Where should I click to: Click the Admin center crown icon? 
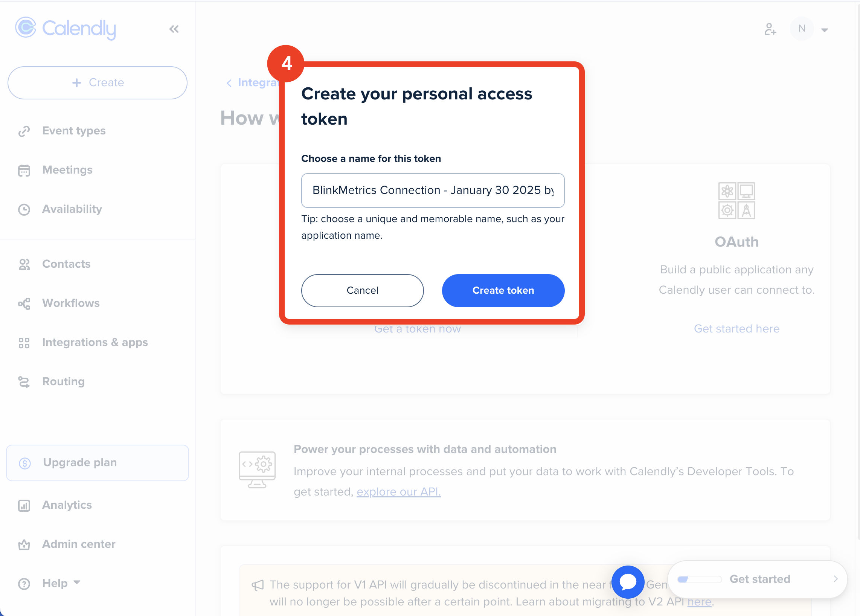click(x=24, y=545)
